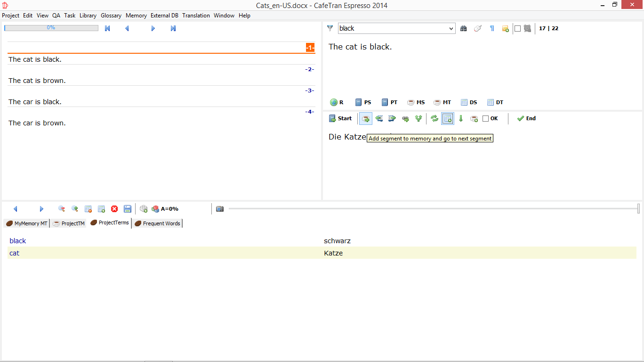Jump to the last segment with navigation arrow
The height and width of the screenshot is (362, 644).
click(x=173, y=28)
